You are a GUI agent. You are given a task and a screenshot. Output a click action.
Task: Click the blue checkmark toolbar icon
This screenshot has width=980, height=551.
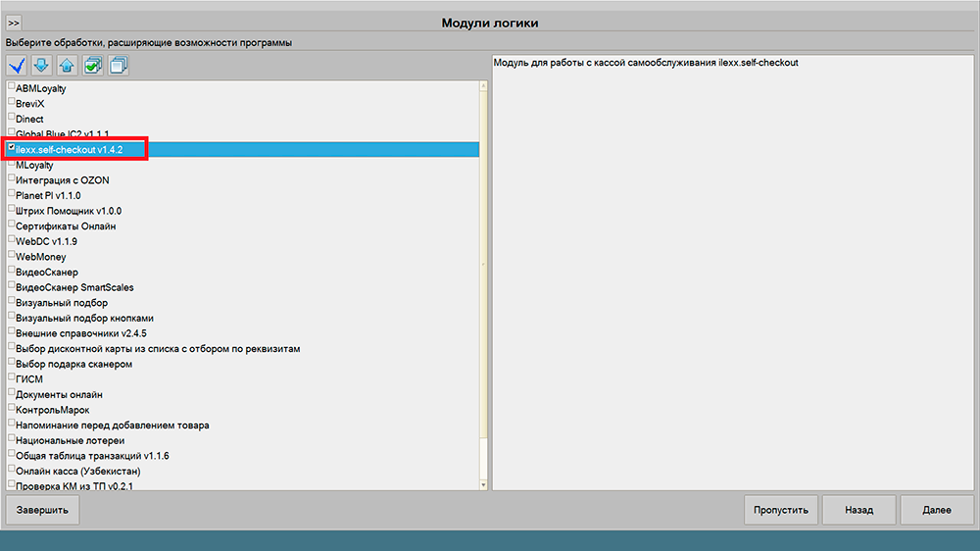click(x=17, y=65)
